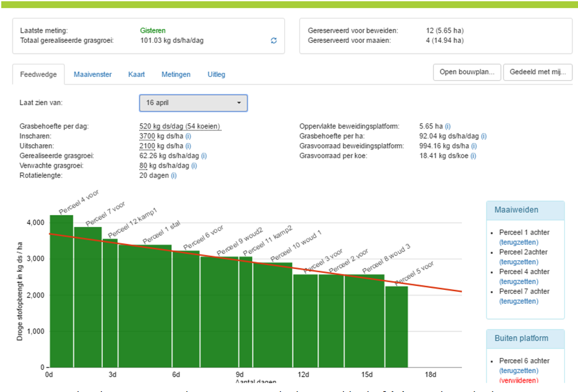Click the Gedeeld met mij button

pos(537,72)
